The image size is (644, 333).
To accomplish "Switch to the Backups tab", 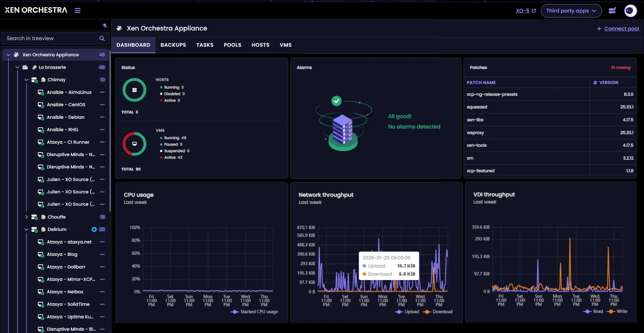I will [x=173, y=45].
